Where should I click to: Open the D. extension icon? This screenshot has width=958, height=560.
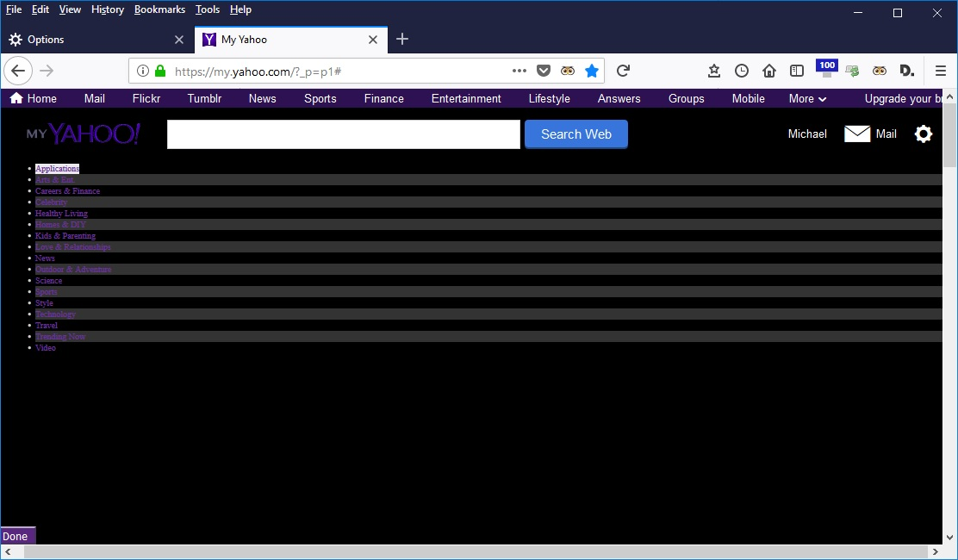(907, 71)
